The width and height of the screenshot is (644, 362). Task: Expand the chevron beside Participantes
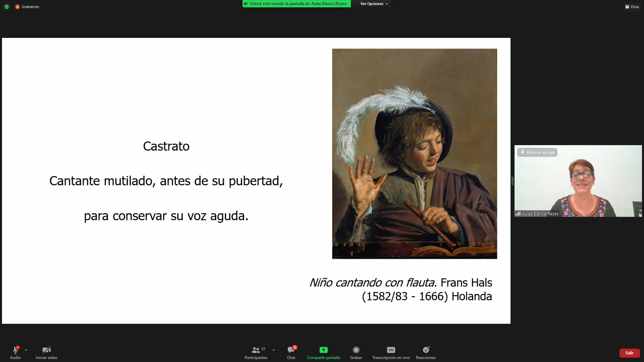(x=274, y=350)
